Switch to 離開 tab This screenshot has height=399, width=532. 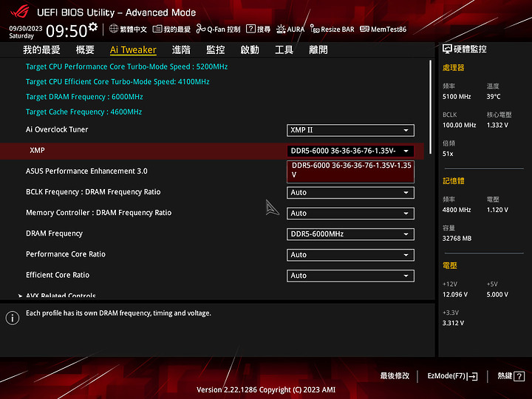[318, 50]
